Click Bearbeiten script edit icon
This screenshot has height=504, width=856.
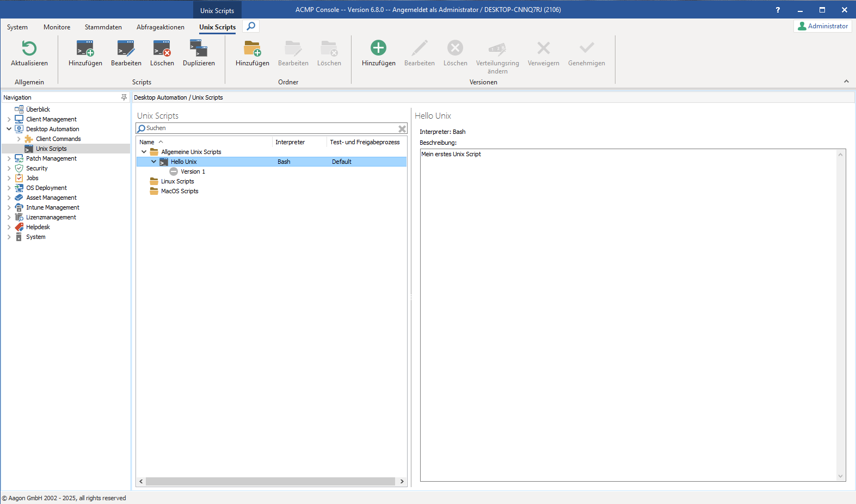pos(126,49)
